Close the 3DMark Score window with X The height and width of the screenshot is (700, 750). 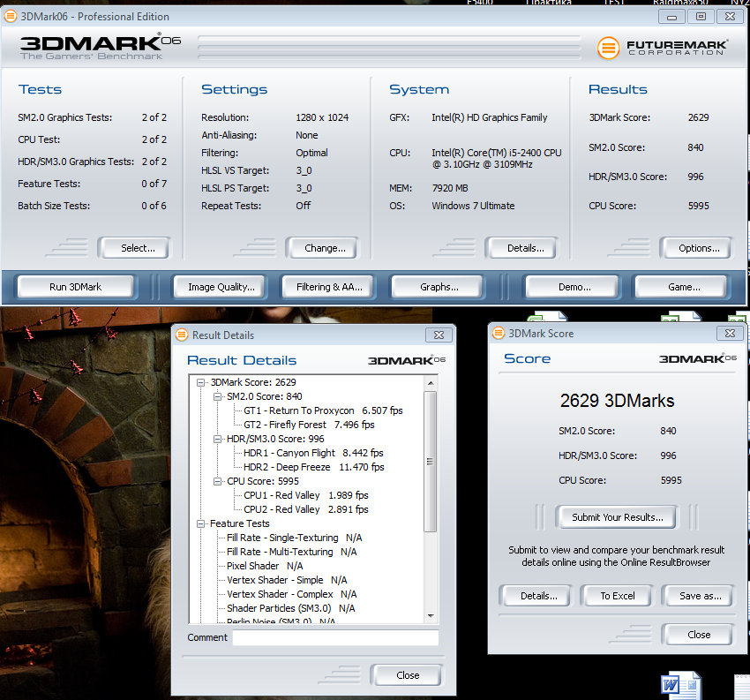(730, 333)
